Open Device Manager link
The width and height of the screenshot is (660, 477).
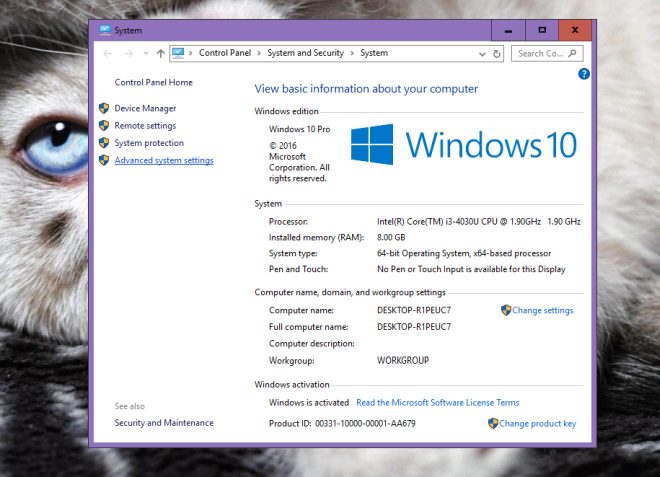[145, 108]
